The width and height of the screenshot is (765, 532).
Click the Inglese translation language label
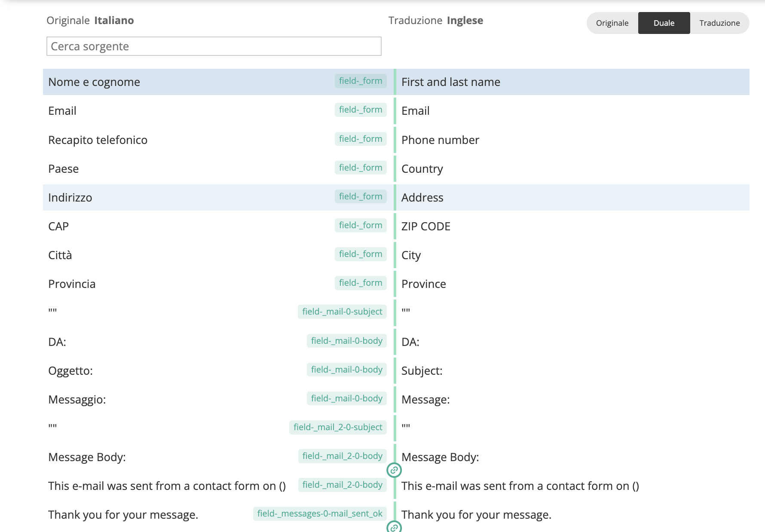(x=465, y=20)
